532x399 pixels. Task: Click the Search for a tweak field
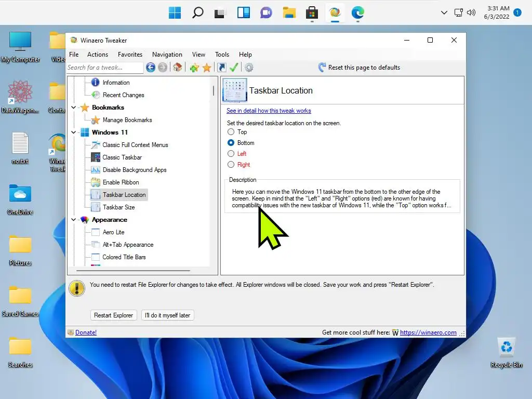pos(104,68)
